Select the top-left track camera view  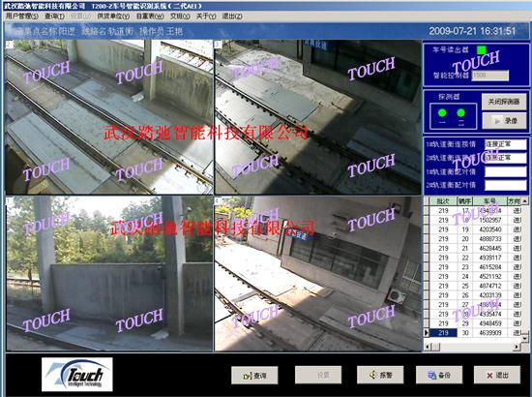click(x=109, y=117)
